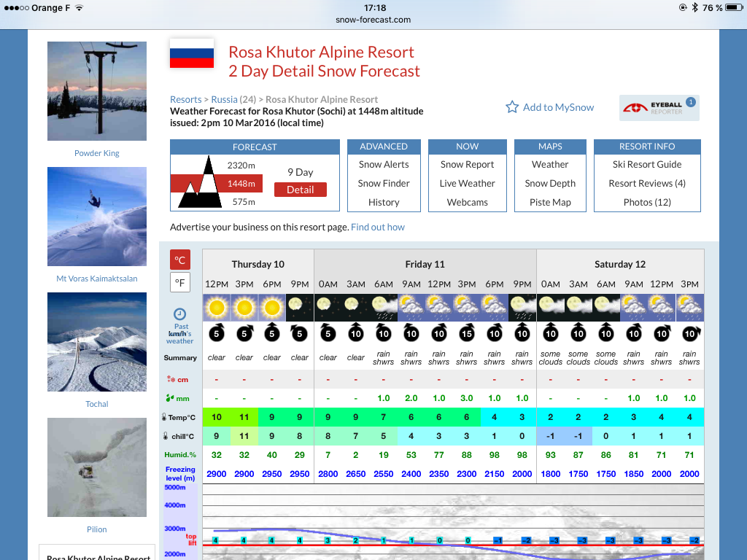The height and width of the screenshot is (560, 747).
Task: Click the Add to MySnow link text
Action: click(558, 108)
